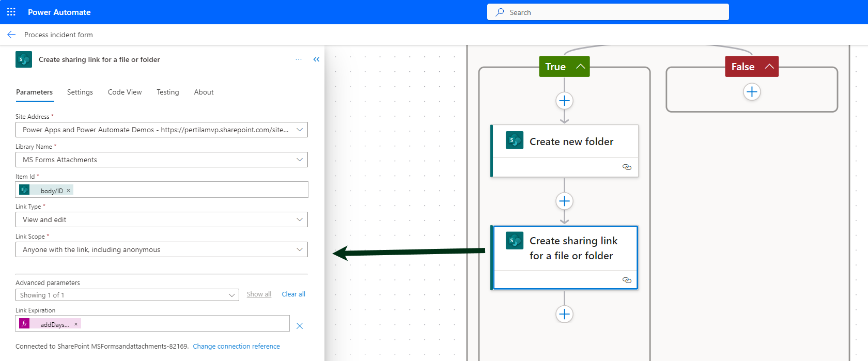This screenshot has width=868, height=361.
Task: Click the back arrow beside Process incident form
Action: (x=11, y=35)
